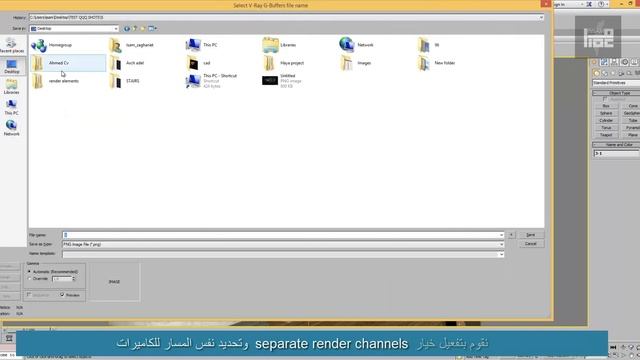Select Shapes category icon in Create panel
The width and height of the screenshot is (640, 360).
(604, 73)
